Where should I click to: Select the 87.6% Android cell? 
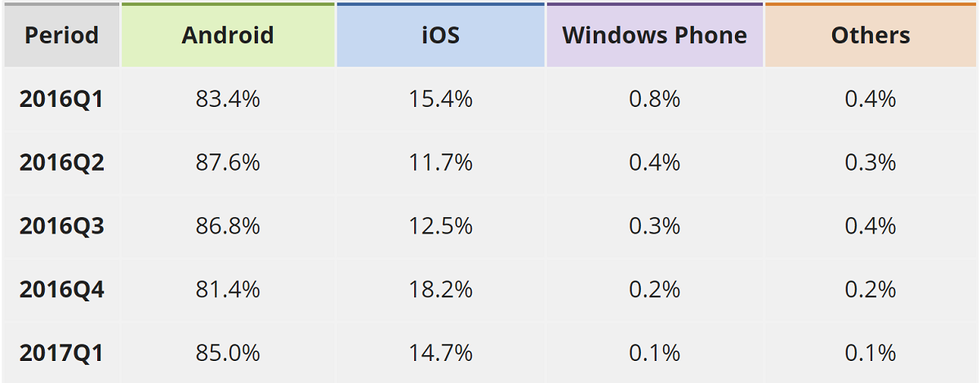(x=228, y=163)
